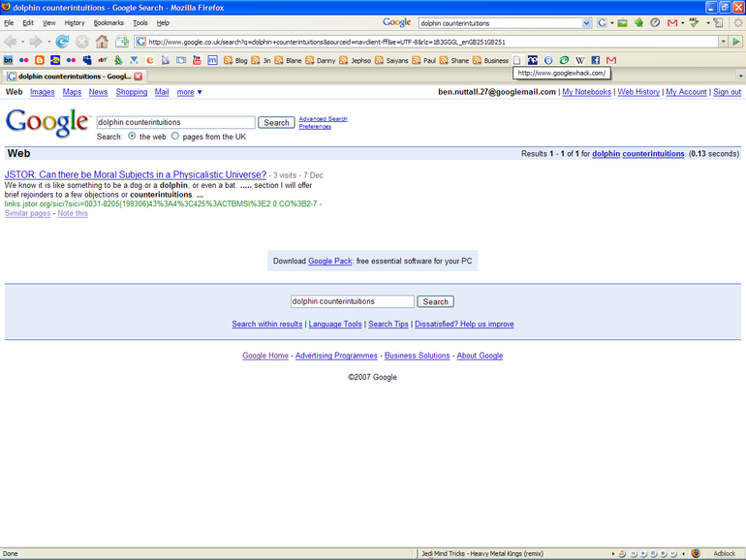This screenshot has height=560, width=746.
Task: Open the Saiyans RSS feed bookmark
Action: 391,60
